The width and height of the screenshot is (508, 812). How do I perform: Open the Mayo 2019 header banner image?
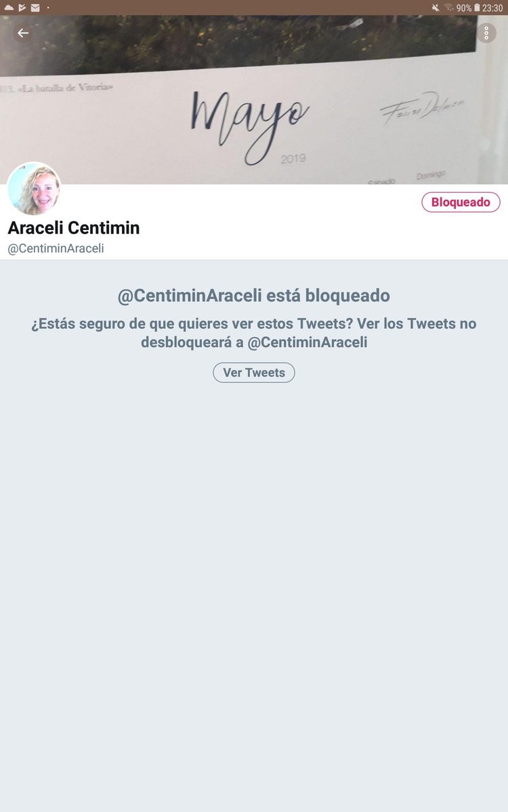[254, 99]
